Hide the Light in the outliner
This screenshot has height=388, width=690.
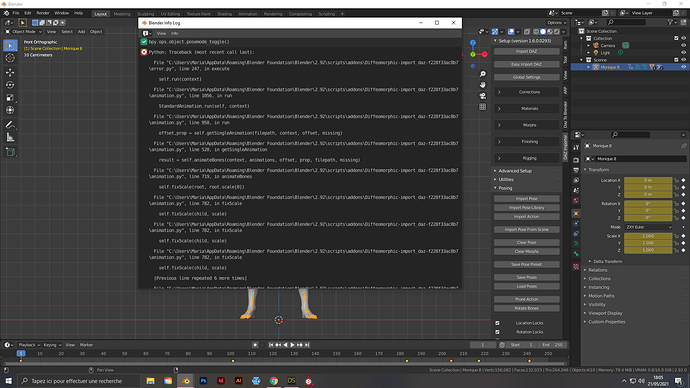(x=683, y=52)
